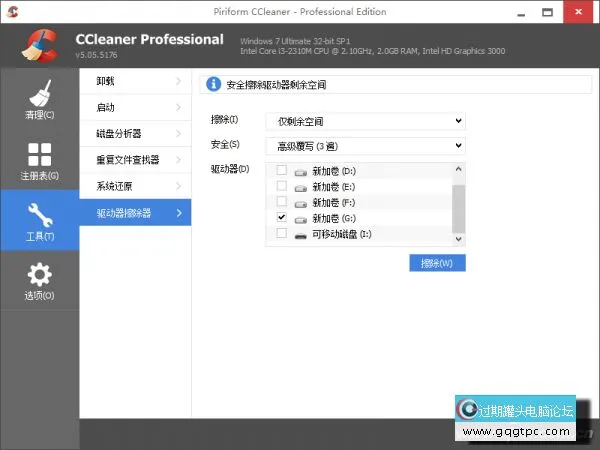600x450 pixels.
Task: Minimize the CCleaner window
Action: (x=521, y=13)
